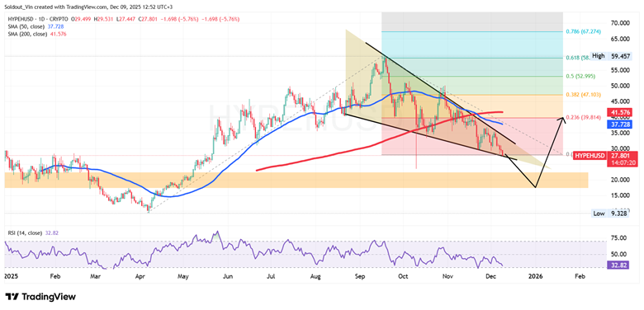
Task: Click the Apr label on time axis
Action: click(140, 277)
